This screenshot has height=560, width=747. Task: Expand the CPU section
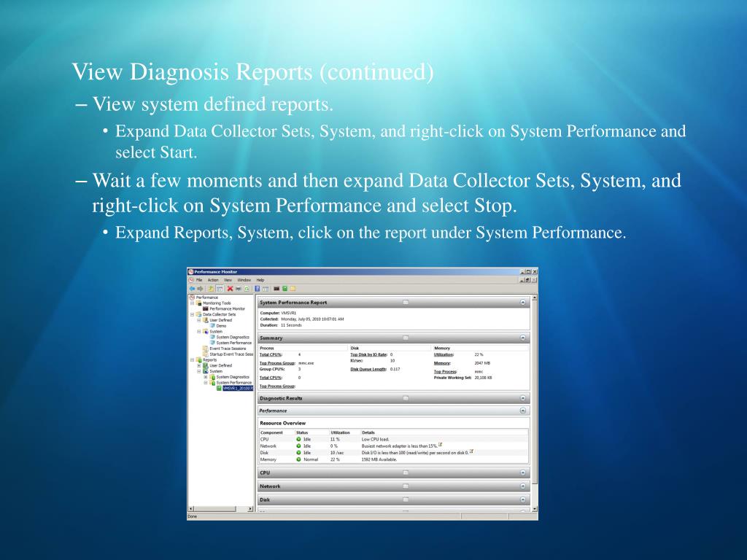[x=522, y=472]
